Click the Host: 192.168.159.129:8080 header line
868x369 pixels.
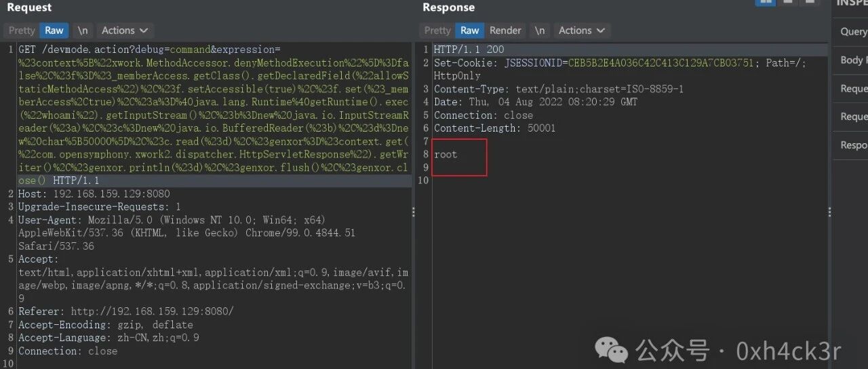click(x=94, y=193)
